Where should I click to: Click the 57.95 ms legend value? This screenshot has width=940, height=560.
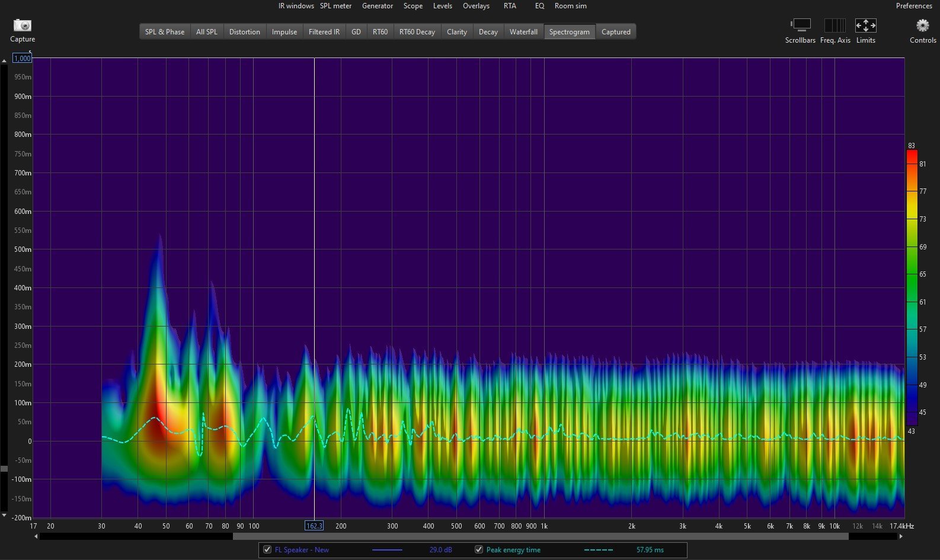(650, 550)
